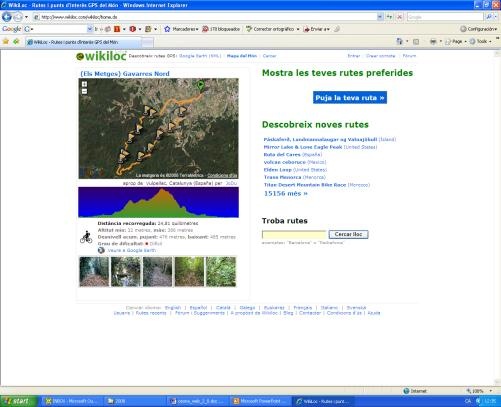The image size is (501, 407).
Task: Click Crear compte link
Action: pyautogui.click(x=380, y=56)
